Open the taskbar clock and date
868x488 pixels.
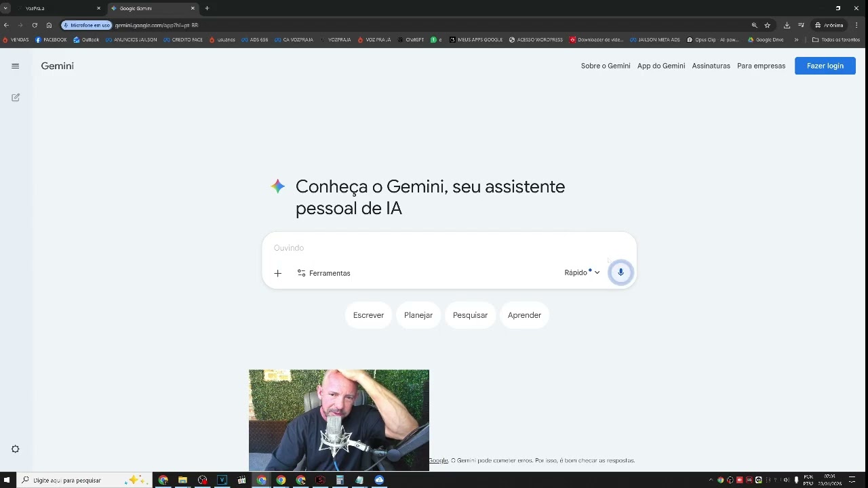click(831, 480)
